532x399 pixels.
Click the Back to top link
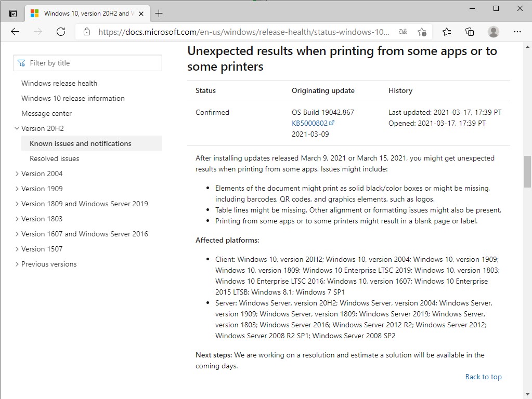pyautogui.click(x=483, y=377)
